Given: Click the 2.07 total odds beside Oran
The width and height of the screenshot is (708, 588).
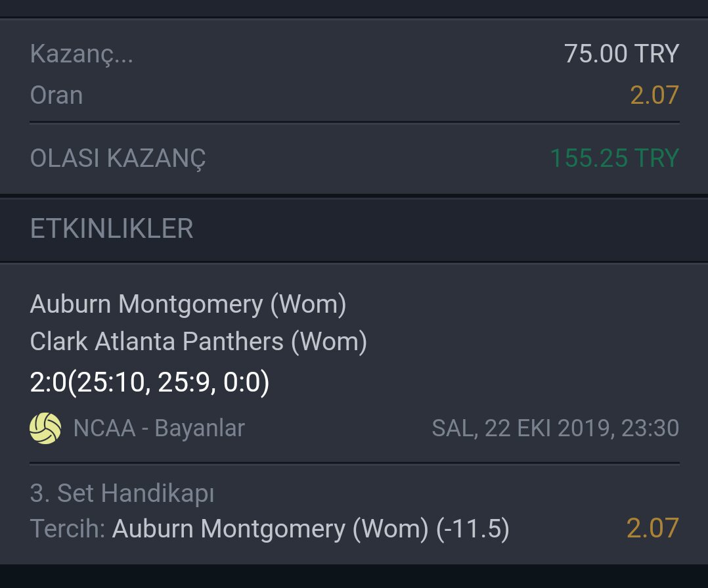Looking at the screenshot, I should [654, 95].
